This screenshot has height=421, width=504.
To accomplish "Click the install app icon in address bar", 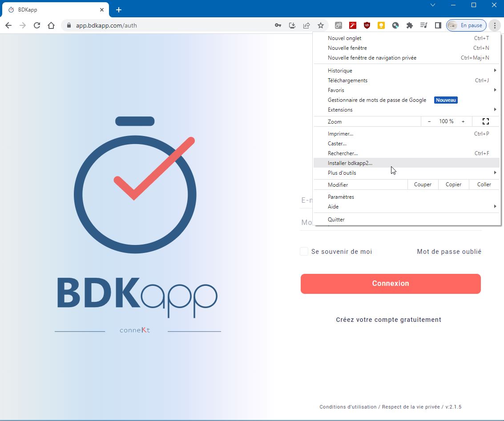I will [292, 25].
